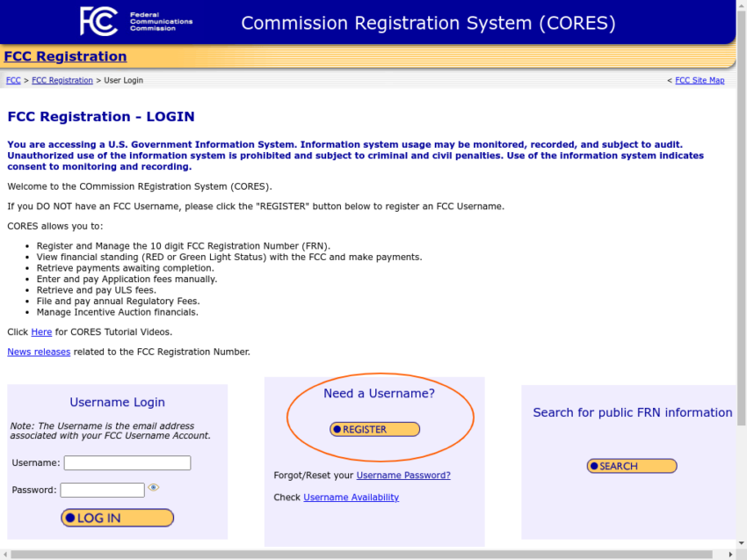Viewport: 747px width, 560px height.
Task: Open the FCC Site Map
Action: click(700, 80)
